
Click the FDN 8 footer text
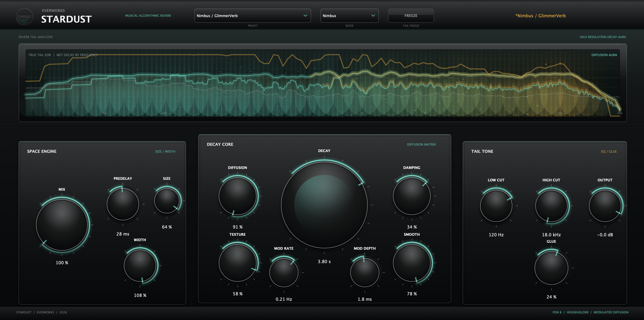(557, 312)
